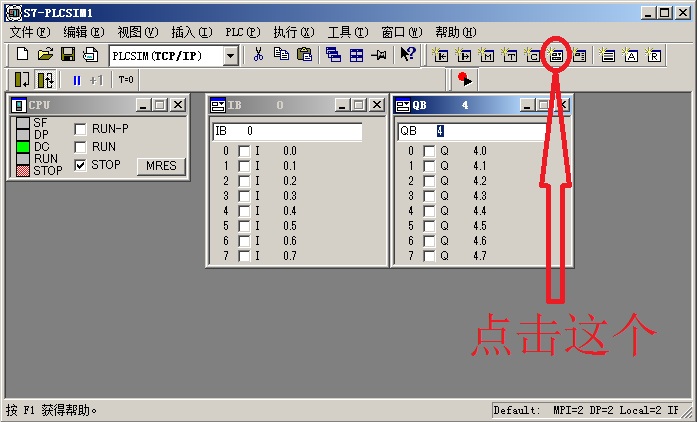The width and height of the screenshot is (698, 422).
Task: Open a file with the folder icon
Action: 45,55
